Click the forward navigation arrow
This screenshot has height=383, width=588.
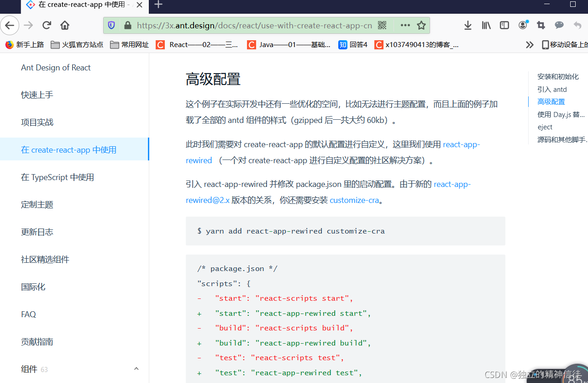point(28,25)
